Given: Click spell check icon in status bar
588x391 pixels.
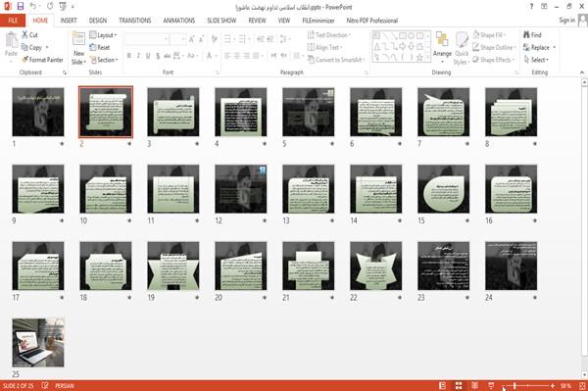Looking at the screenshot, I should click(45, 385).
